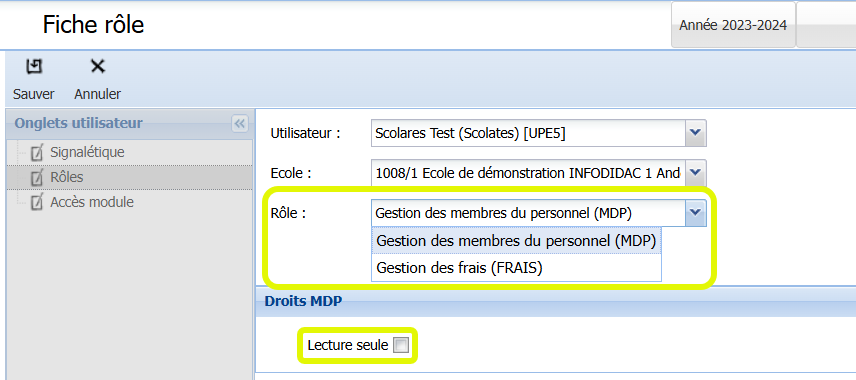Viewport: 856px width, 380px height.
Task: Click the Annuler X icon
Action: coord(98,67)
